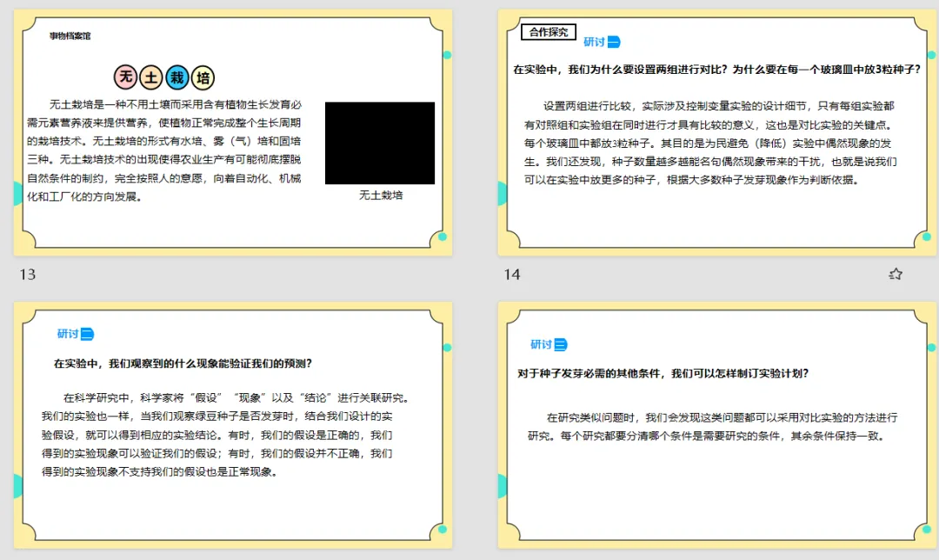Click the paragraph starting 无土栽培是一种不用土壤
The image size is (939, 560).
coord(164,150)
